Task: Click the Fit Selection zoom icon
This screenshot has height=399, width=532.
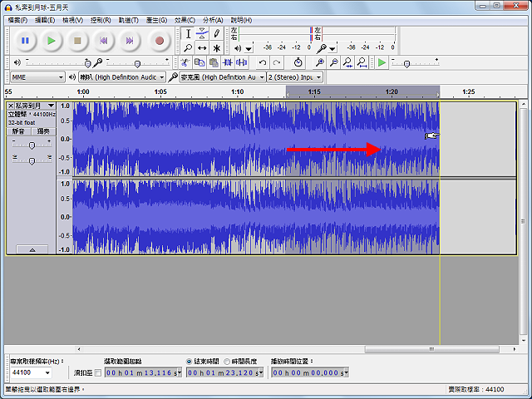Action: click(x=347, y=62)
